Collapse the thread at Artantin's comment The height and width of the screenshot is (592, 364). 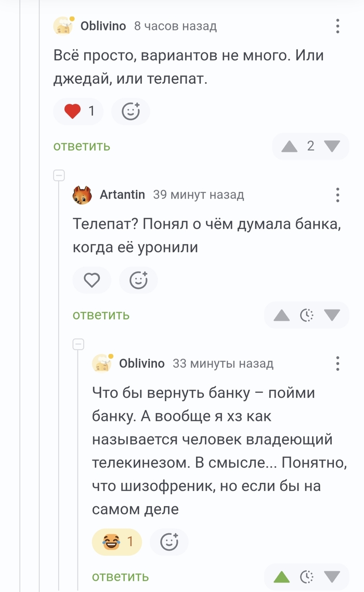point(59,175)
